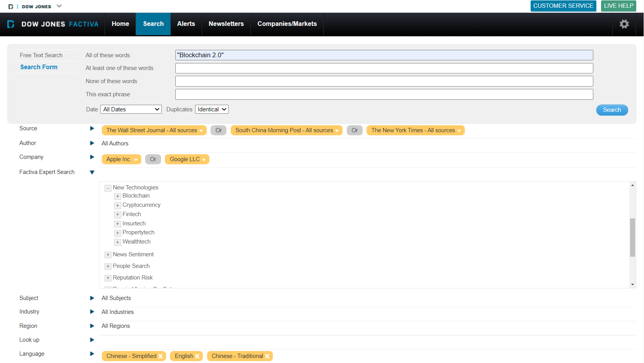Viewport: 644px width, 363px height.
Task: Remove the Chinese - Simplified language tag
Action: click(x=161, y=356)
